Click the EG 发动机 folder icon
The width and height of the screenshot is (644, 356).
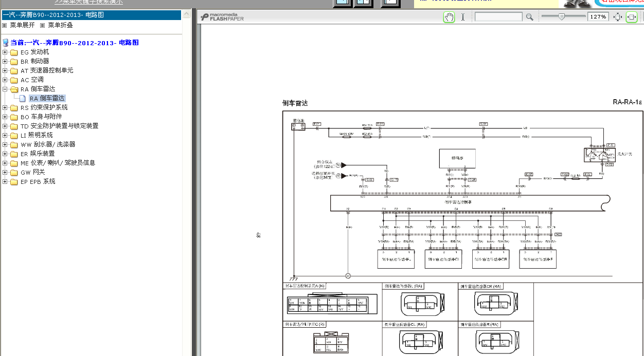click(14, 52)
